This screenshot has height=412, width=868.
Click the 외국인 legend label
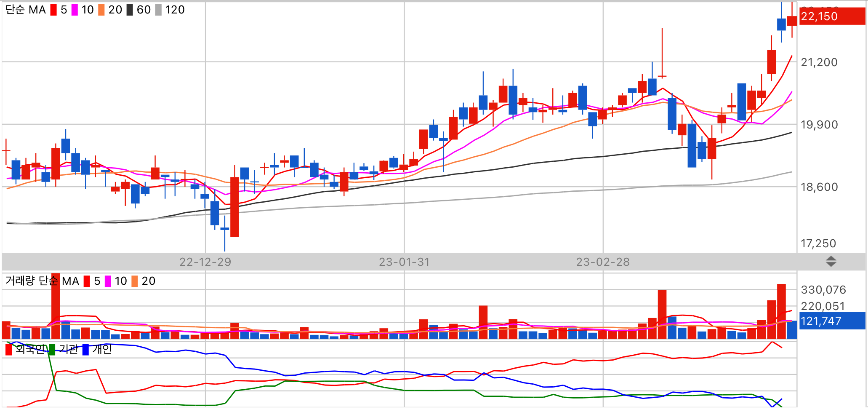click(30, 349)
